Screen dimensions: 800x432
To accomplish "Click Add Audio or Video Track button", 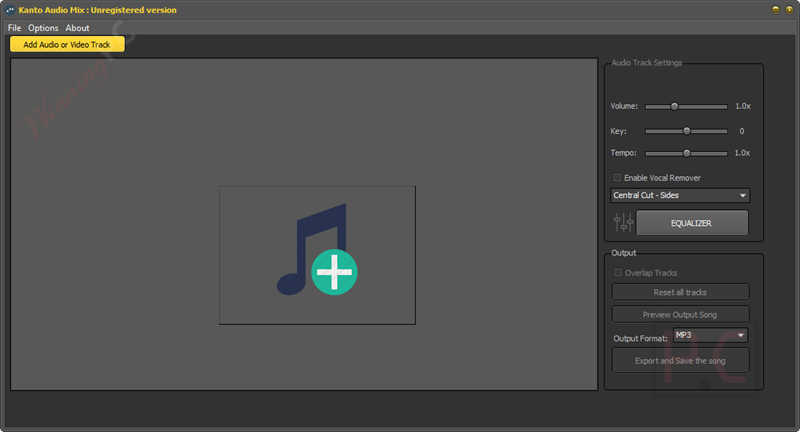I will coord(67,44).
